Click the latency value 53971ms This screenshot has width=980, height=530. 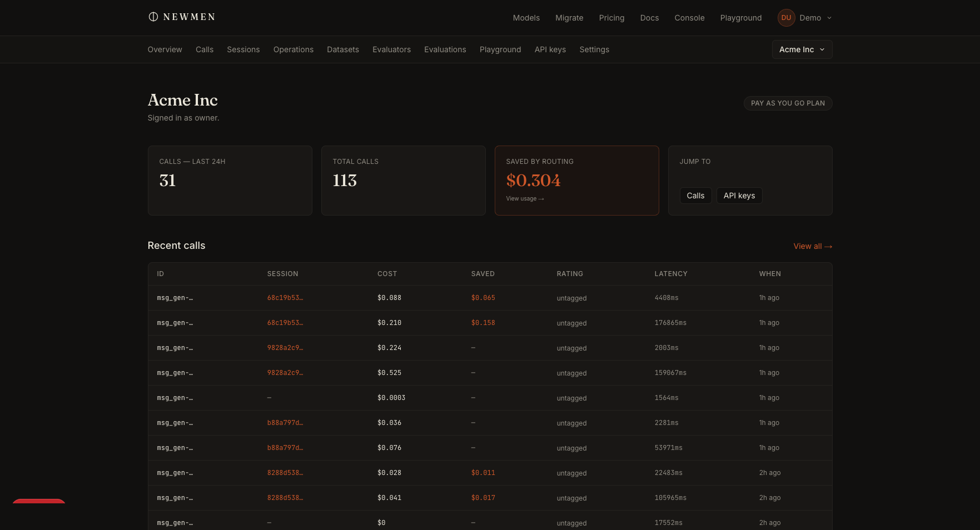[669, 448]
